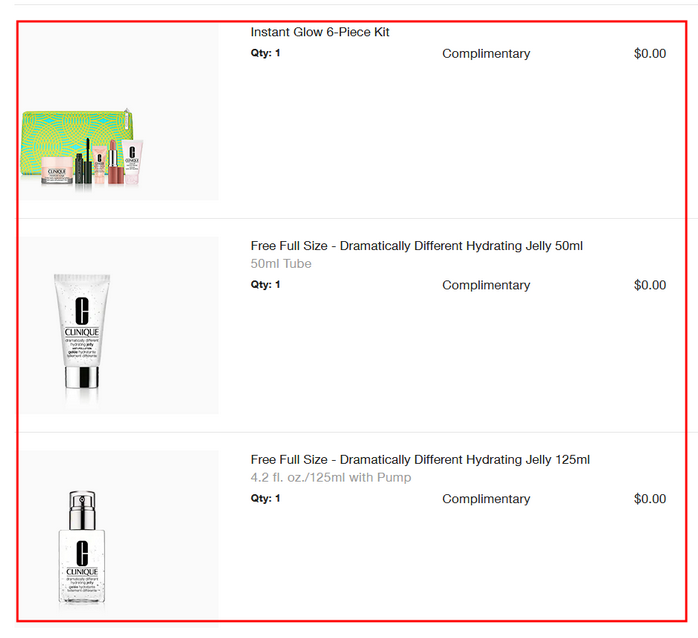Click Complimentary label for the 50ml Jelly
This screenshot has width=698, height=638.
[486, 285]
